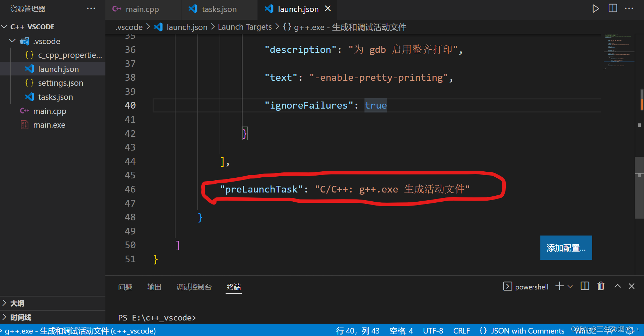
Task: Switch to the main.cpp tab
Action: 142,9
